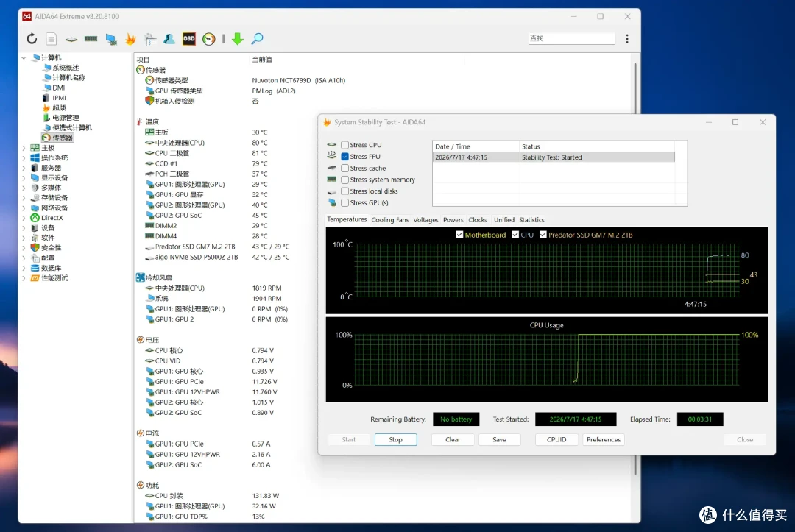Image resolution: width=795 pixels, height=532 pixels.
Task: Open the three-dot menu in AIDA64
Action: coord(627,38)
